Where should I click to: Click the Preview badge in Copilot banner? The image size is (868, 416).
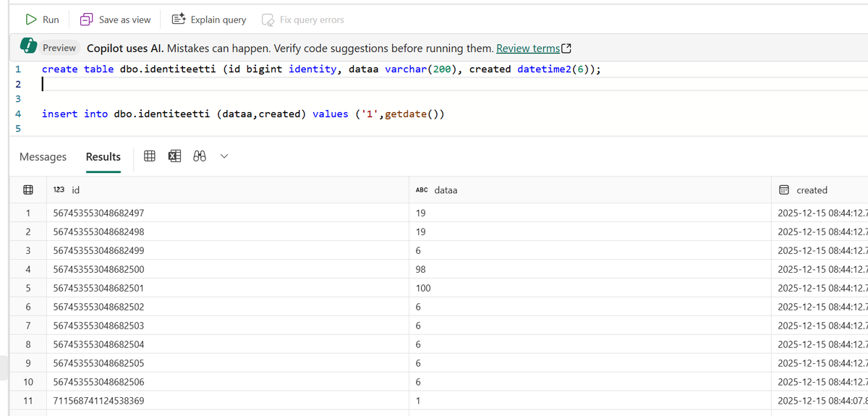(59, 48)
